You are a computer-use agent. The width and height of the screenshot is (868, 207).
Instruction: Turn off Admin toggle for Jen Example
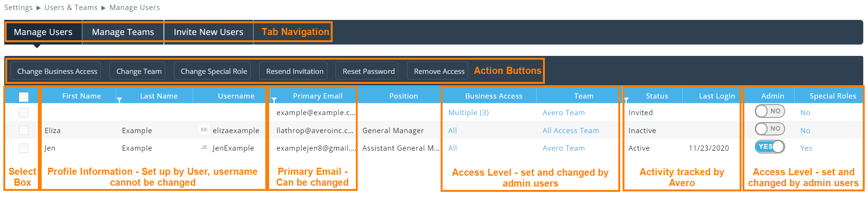769,147
